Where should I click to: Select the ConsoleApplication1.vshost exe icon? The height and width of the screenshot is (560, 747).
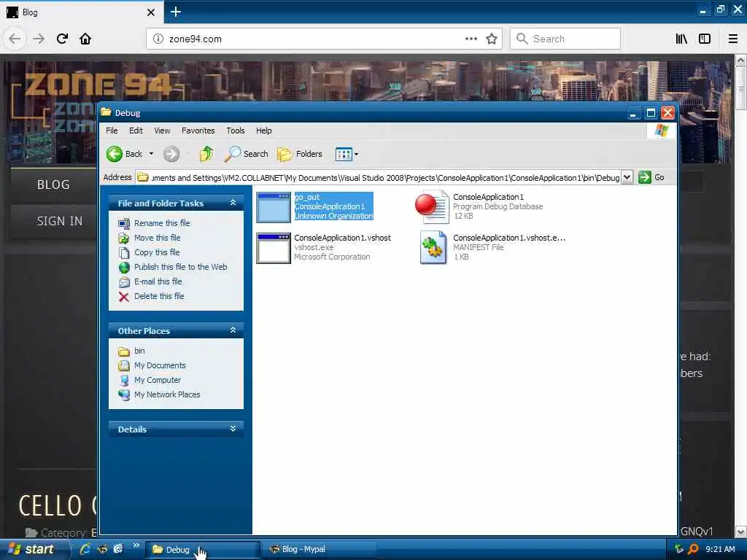click(274, 248)
